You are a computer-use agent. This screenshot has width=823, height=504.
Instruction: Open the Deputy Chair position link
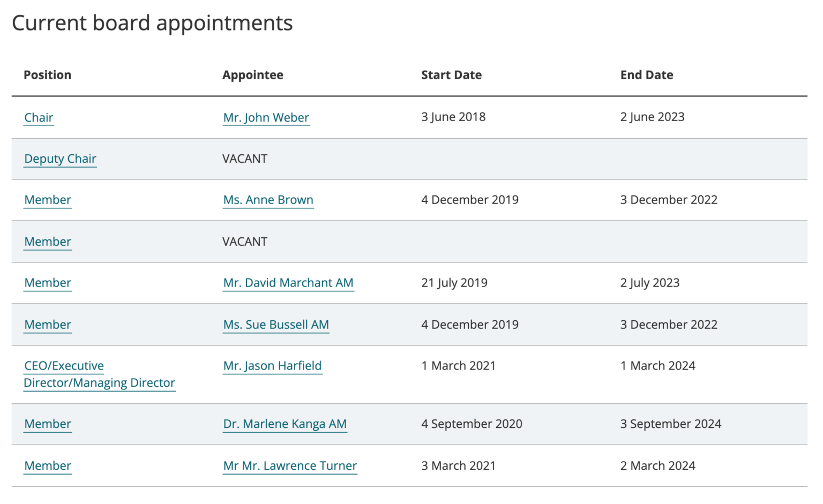coord(59,159)
